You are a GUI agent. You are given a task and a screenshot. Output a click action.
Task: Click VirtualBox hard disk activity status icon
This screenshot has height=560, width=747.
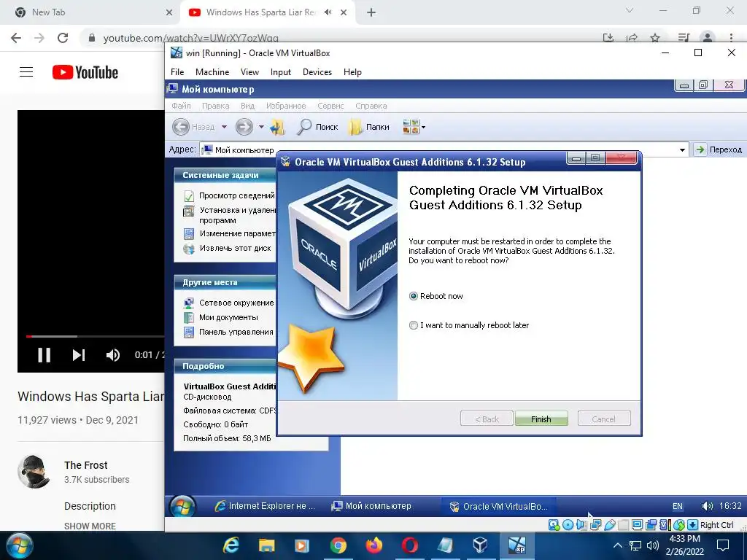point(554,525)
